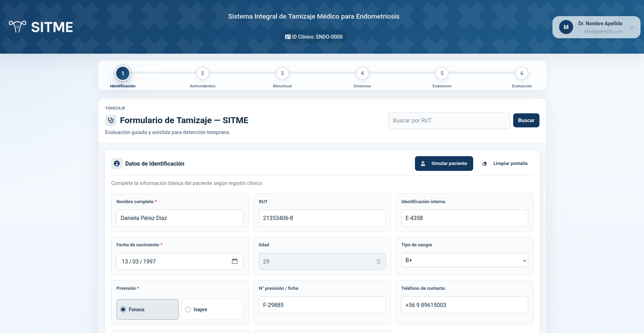Go to step 6 Evaluación

point(522,73)
